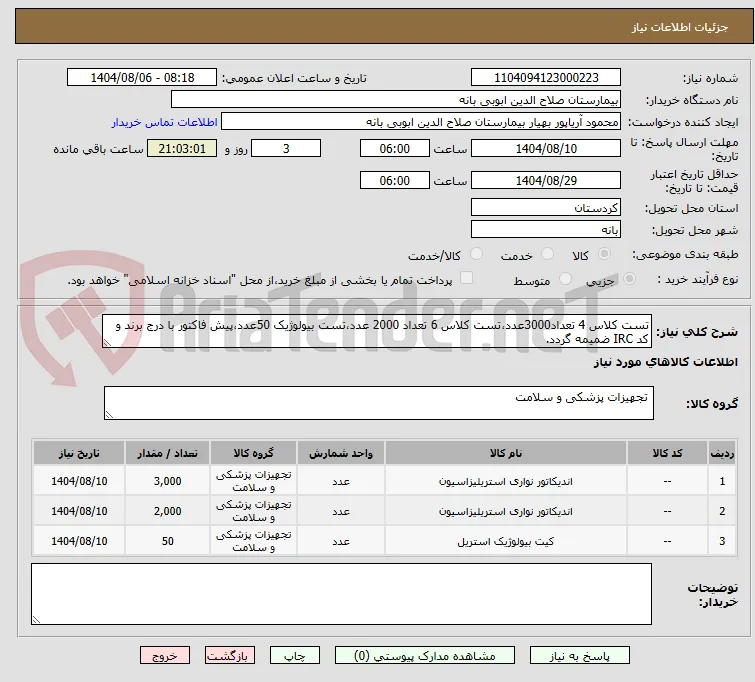
Task: Click the response deadline time field 06:00
Action: click(394, 148)
